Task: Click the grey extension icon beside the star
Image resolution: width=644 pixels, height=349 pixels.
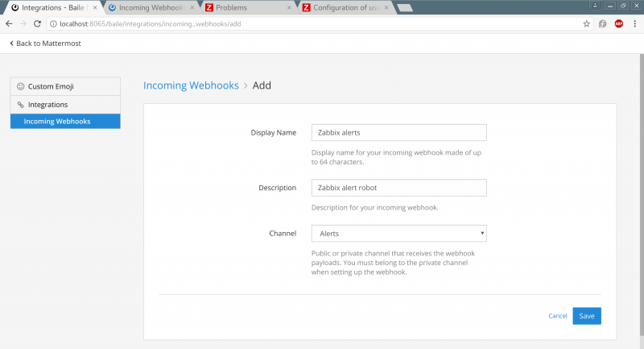Action: pos(603,24)
